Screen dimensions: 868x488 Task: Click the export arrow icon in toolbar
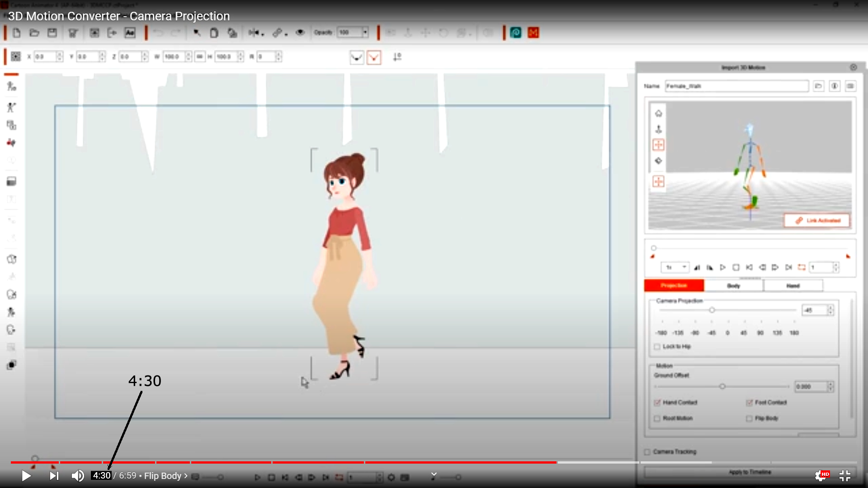pos(112,33)
